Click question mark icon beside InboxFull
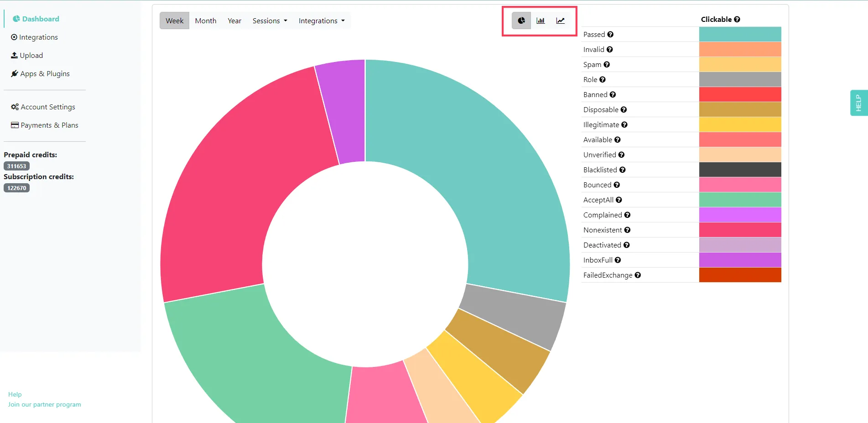This screenshot has height=423, width=868. click(618, 260)
